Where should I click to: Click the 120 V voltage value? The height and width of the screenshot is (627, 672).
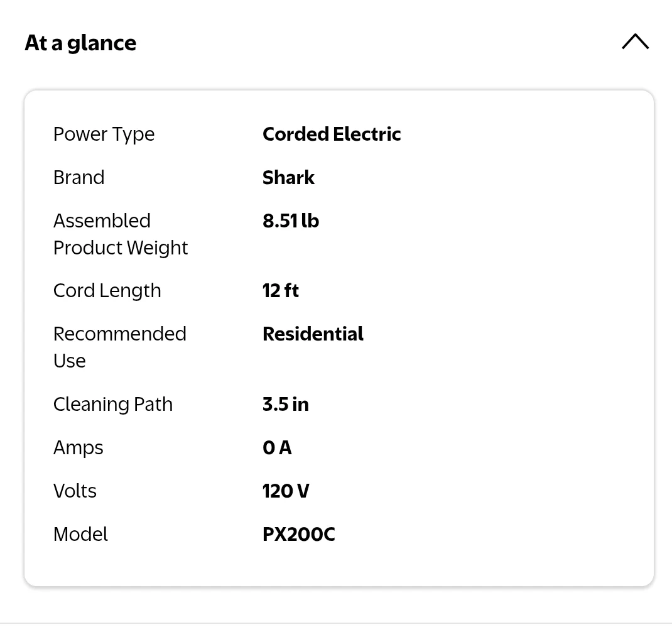coord(286,491)
